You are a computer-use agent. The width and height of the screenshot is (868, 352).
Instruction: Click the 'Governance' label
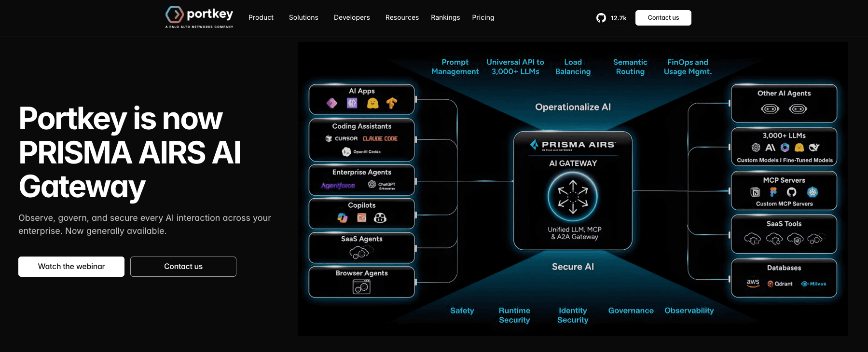pos(631,311)
